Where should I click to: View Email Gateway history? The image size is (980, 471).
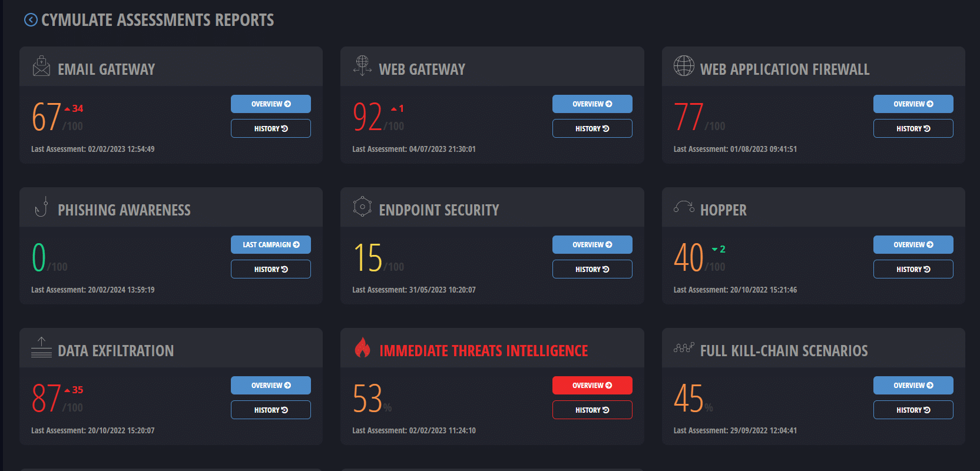(x=271, y=128)
